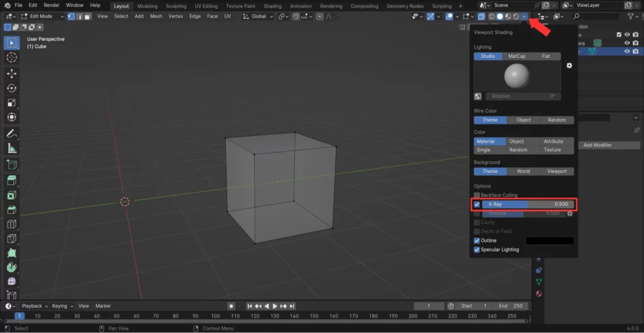This screenshot has width=644, height=333.
Task: Jump to the end frame
Action: (292, 307)
